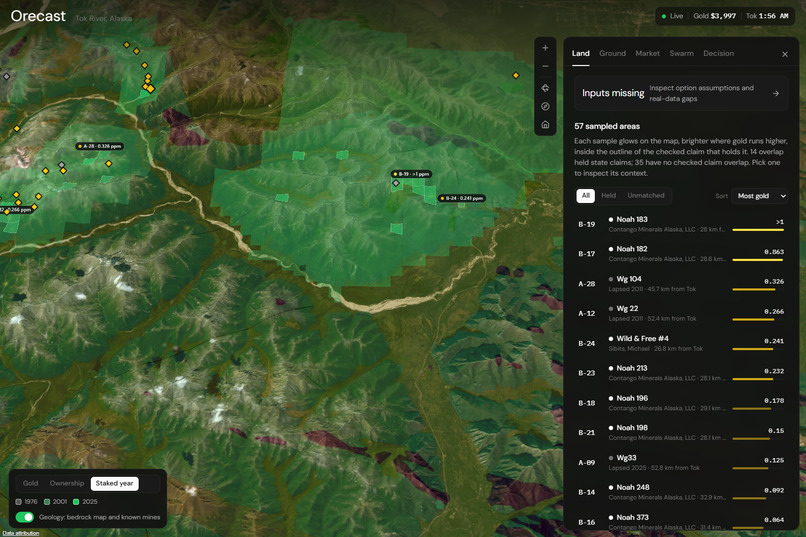Click the Orecast logo
The width and height of the screenshot is (806, 537).
click(38, 16)
